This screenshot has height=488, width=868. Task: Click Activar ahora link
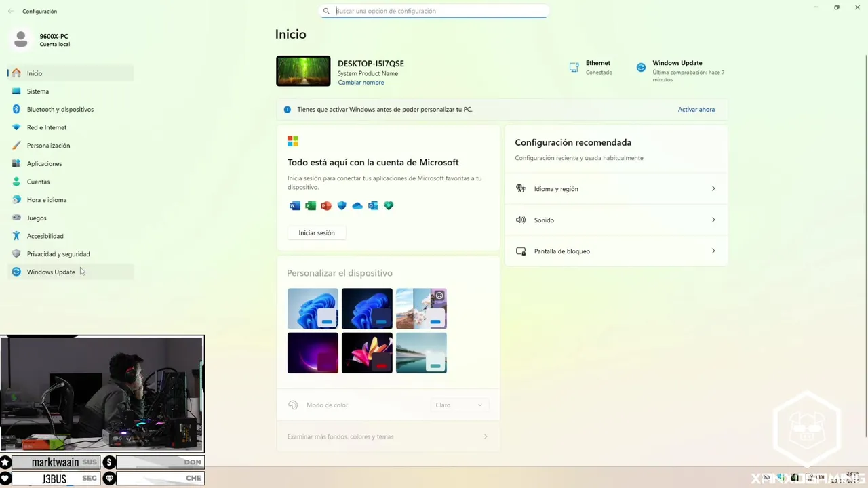pos(696,109)
